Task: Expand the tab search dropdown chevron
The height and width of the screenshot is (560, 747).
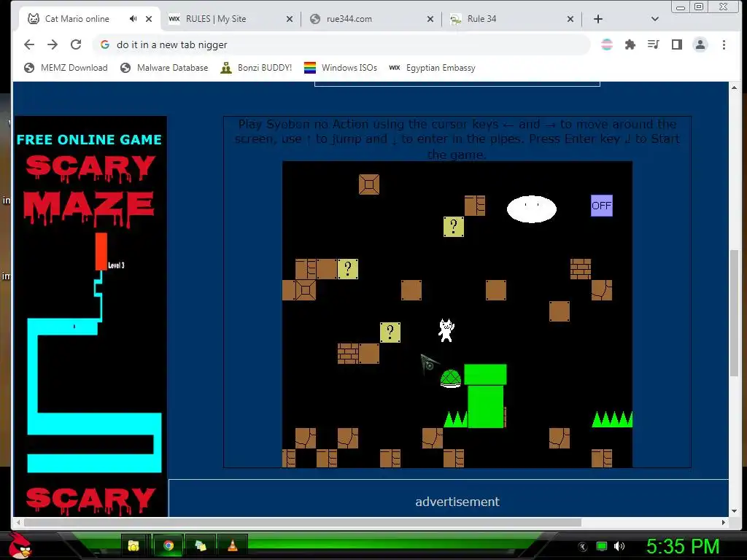Action: (x=654, y=19)
